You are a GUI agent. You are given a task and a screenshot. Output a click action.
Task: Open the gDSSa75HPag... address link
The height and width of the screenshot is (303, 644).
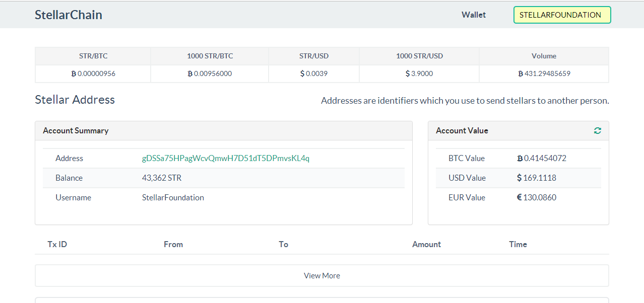pos(226,159)
